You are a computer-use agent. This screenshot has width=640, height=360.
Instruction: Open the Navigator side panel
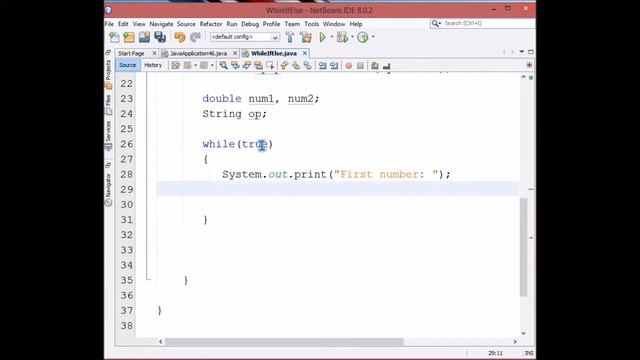point(109,189)
